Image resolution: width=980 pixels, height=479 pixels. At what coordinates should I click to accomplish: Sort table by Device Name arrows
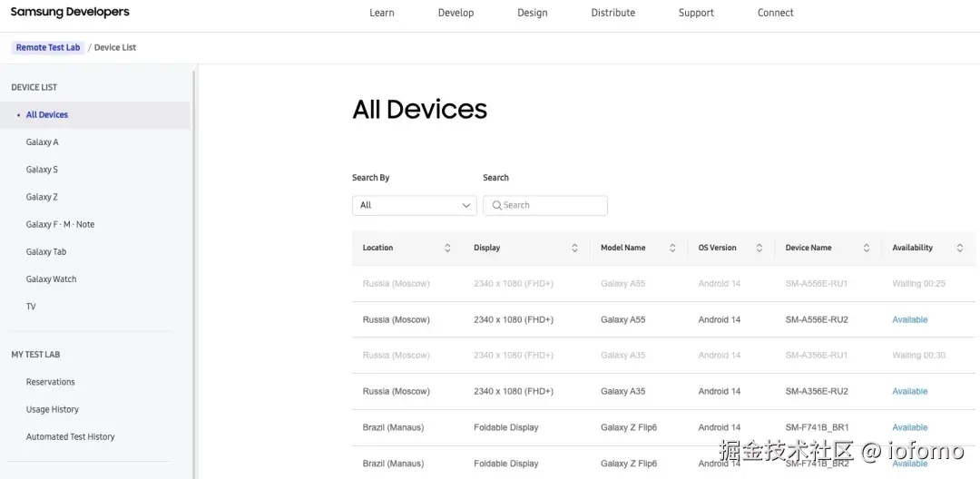[x=867, y=248]
